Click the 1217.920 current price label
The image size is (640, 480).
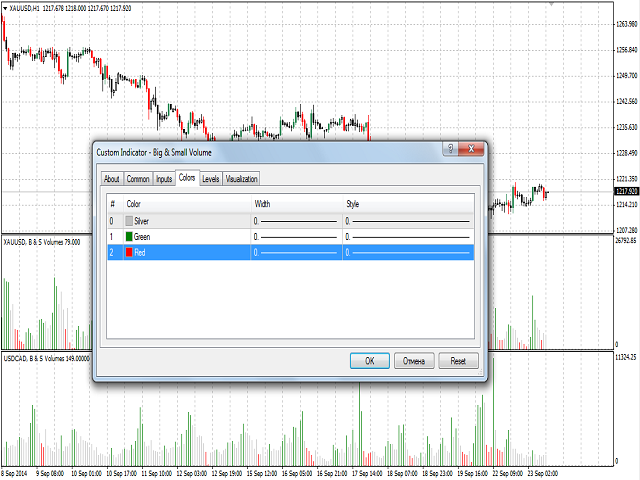pos(626,191)
